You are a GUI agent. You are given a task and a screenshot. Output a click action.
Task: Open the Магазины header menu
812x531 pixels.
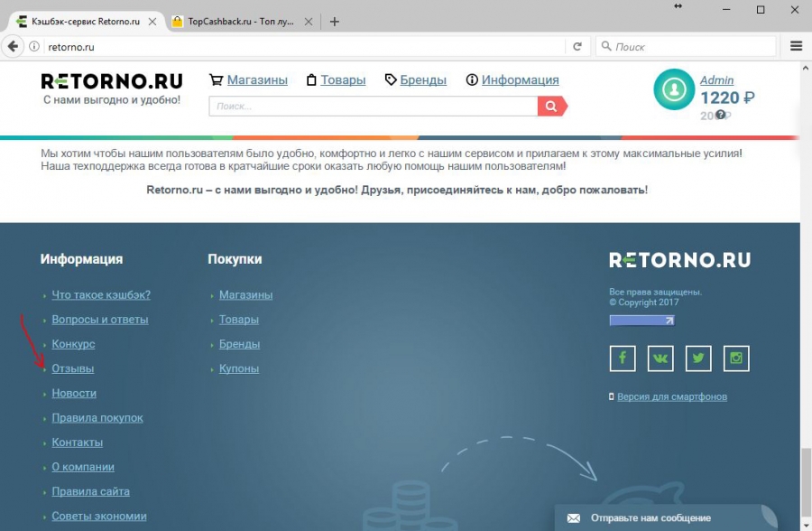pyautogui.click(x=257, y=79)
